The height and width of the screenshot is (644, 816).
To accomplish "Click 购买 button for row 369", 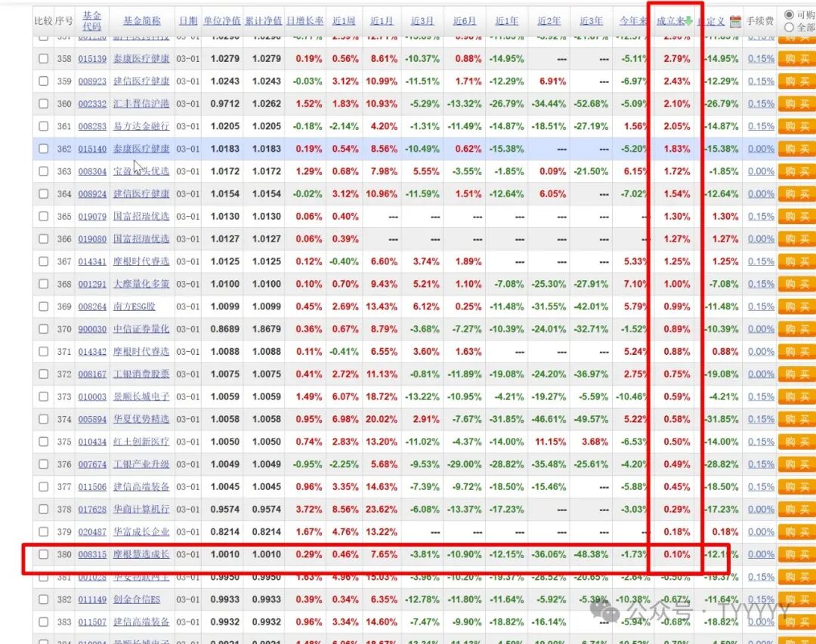I will [797, 307].
